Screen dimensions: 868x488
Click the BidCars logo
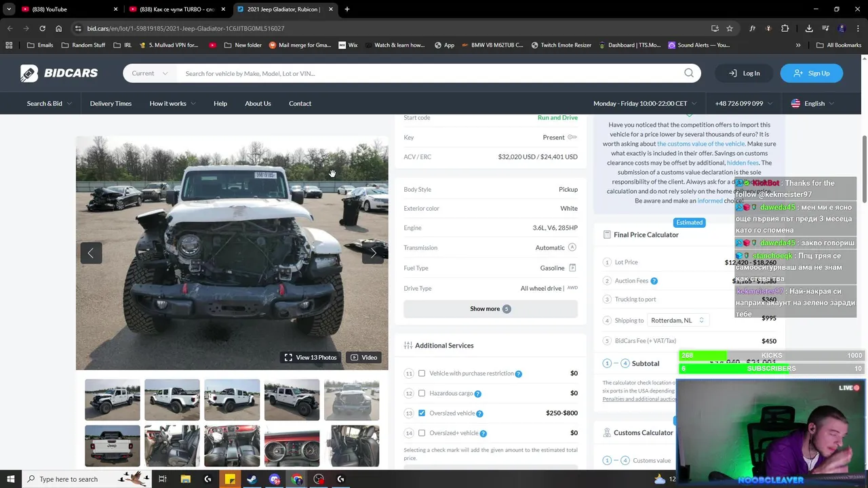click(x=59, y=73)
